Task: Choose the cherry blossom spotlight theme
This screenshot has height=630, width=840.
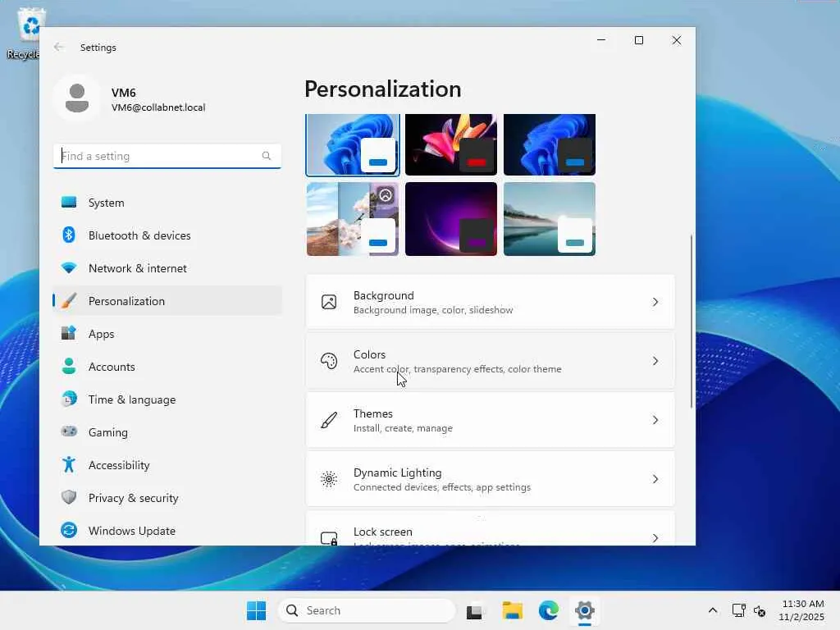Action: (x=353, y=219)
